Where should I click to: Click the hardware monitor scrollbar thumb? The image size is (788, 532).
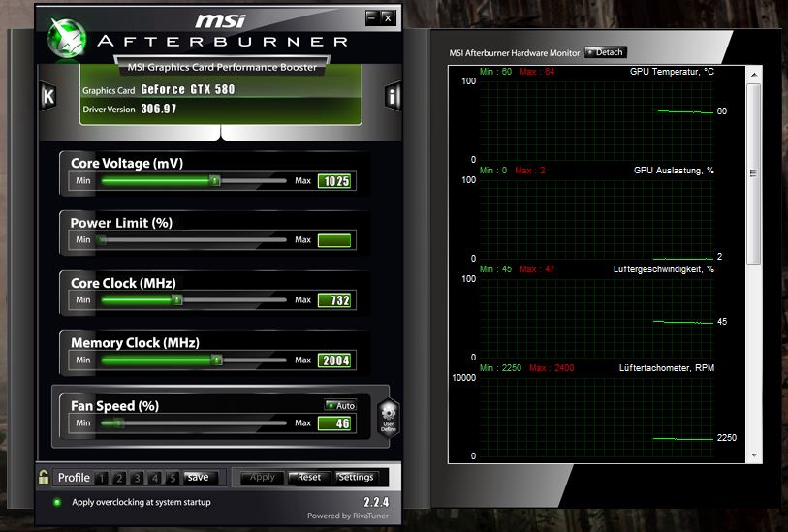[754, 173]
